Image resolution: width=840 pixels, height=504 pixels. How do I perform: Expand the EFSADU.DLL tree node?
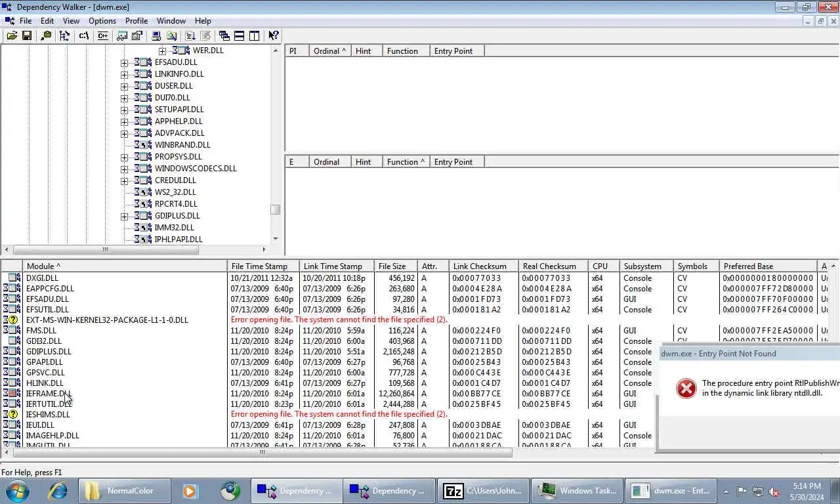click(124, 62)
